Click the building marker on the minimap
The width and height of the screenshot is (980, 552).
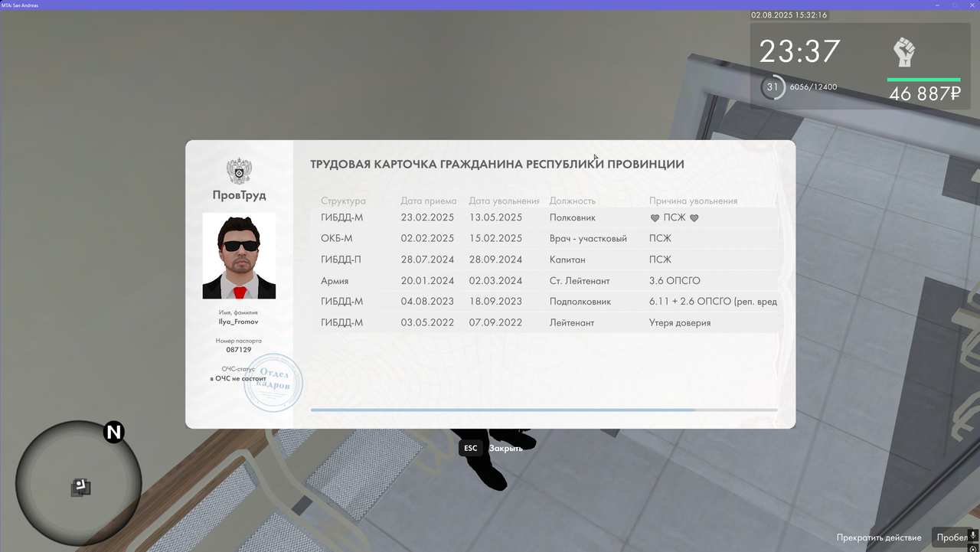coord(81,487)
